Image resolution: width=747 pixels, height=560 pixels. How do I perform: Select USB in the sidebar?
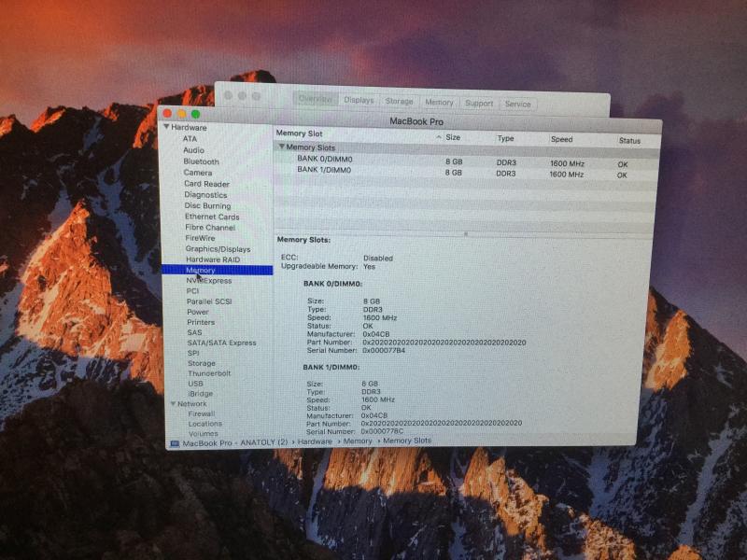pyautogui.click(x=195, y=384)
